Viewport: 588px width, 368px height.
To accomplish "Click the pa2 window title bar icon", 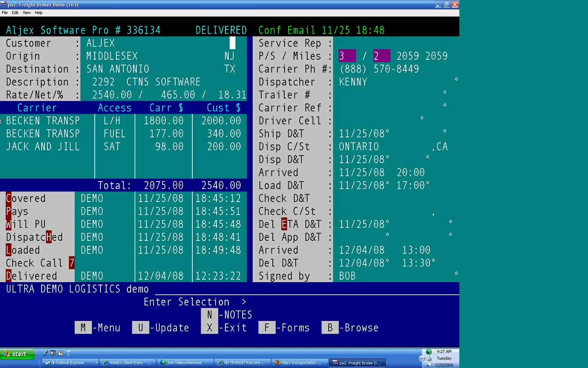I will pos(4,4).
